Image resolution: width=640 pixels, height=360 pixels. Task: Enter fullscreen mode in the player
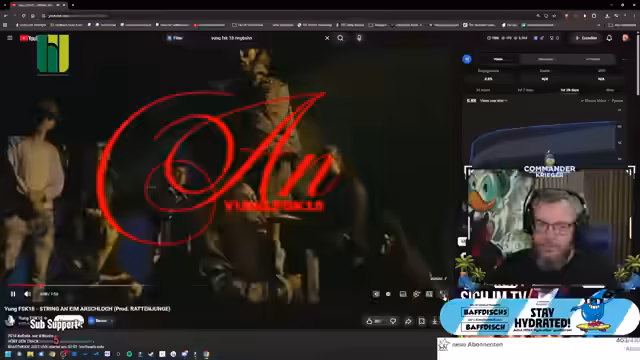443,294
